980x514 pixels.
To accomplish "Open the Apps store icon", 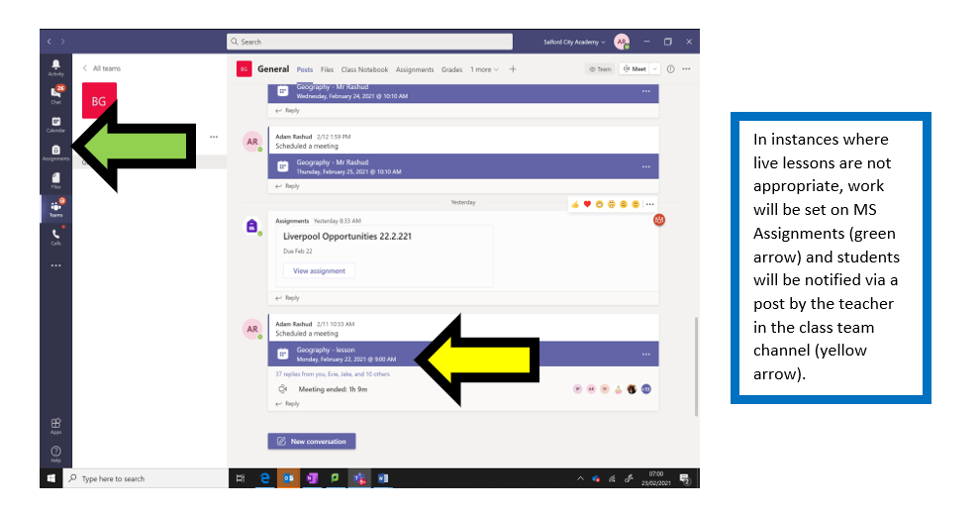I will (x=55, y=426).
